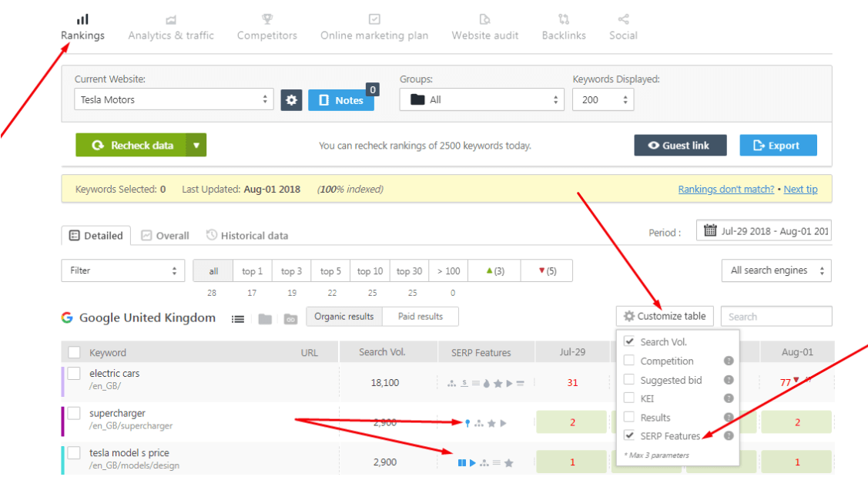This screenshot has height=487, width=868.
Task: Open the Backlinks tab
Action: tap(564, 28)
